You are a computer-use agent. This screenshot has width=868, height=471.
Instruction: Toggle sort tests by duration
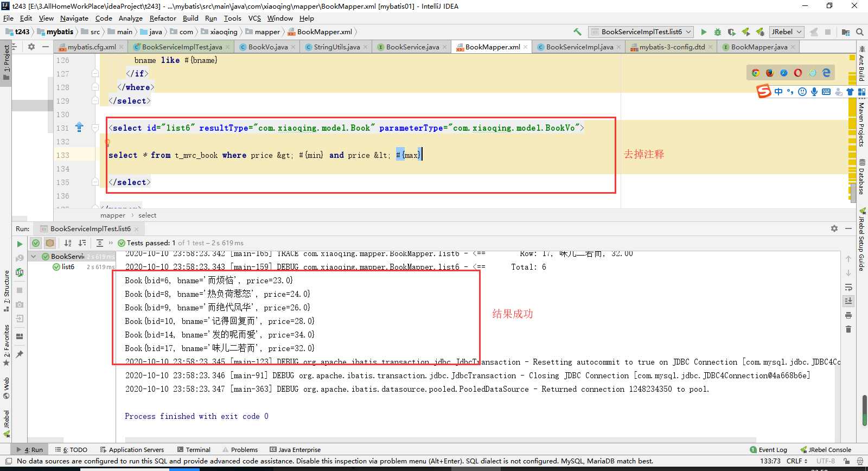[82, 243]
